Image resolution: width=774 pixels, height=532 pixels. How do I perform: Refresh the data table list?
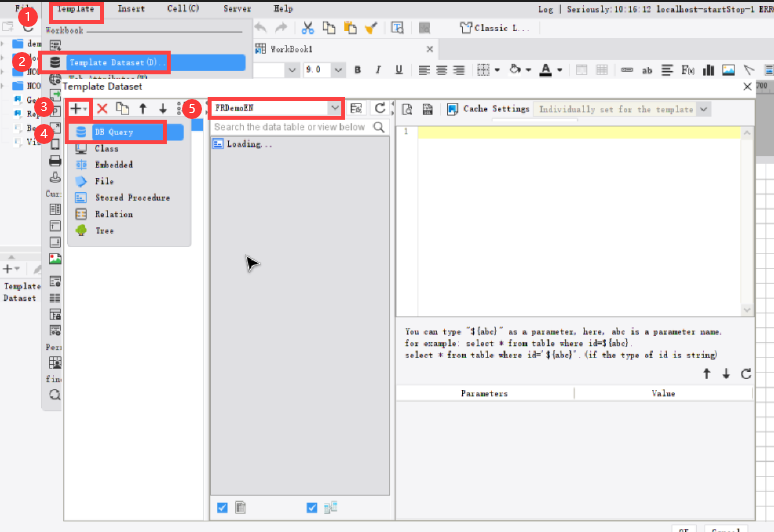(x=379, y=108)
